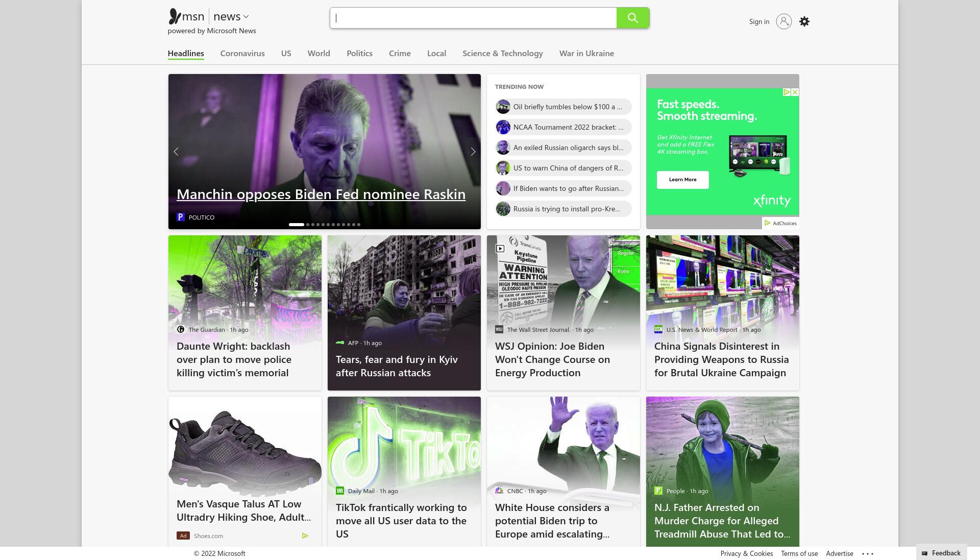This screenshot has width=980, height=560.
Task: Click the exiled oligarch trending thumbnail icon
Action: (503, 148)
